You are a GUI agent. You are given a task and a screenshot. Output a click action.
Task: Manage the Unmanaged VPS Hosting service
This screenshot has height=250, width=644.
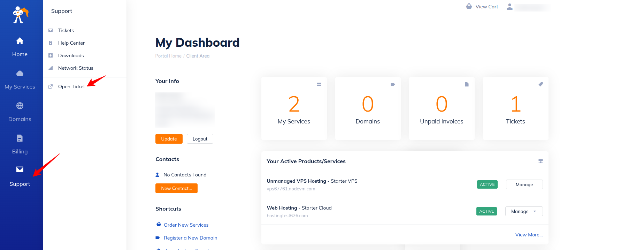click(x=524, y=184)
